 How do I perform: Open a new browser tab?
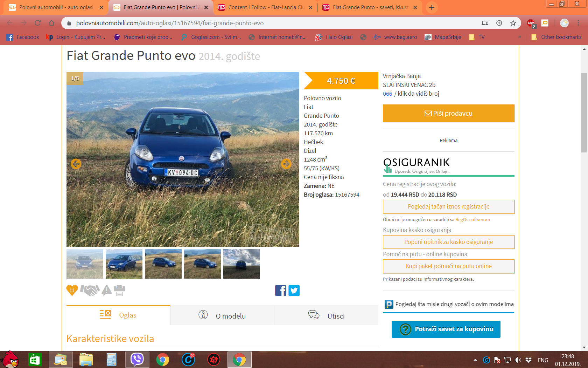432,7
